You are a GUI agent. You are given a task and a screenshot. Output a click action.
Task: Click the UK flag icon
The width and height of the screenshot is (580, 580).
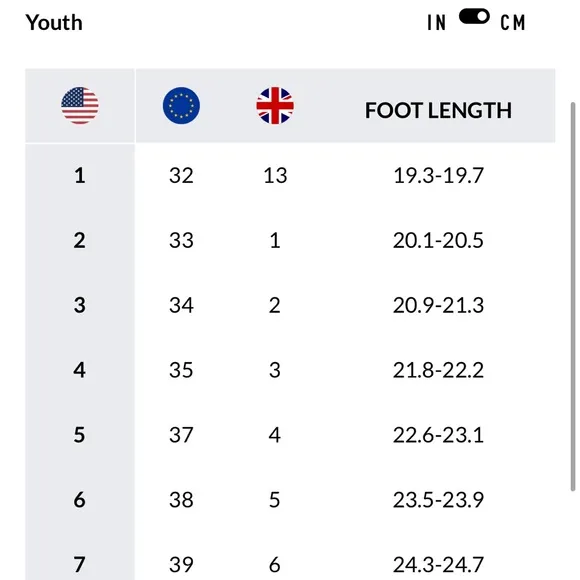point(275,106)
